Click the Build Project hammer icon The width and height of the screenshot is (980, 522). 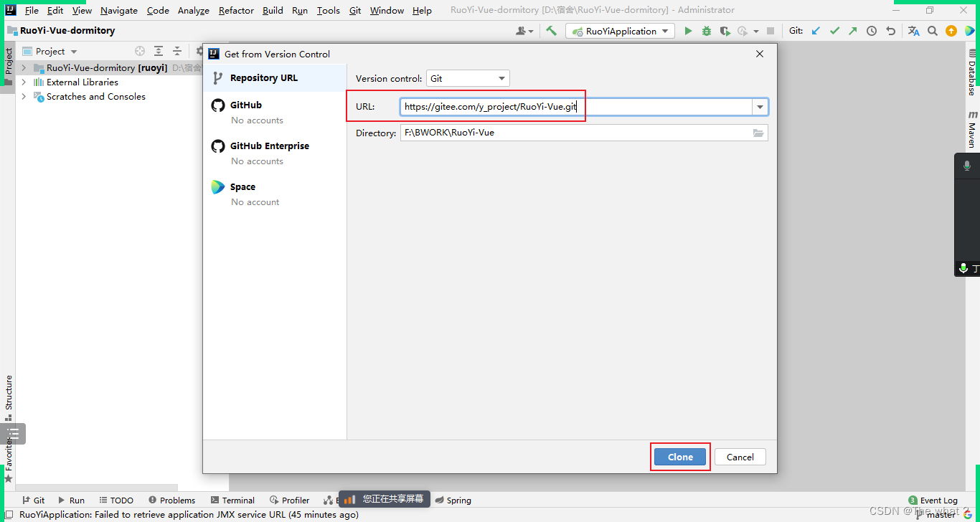click(551, 31)
